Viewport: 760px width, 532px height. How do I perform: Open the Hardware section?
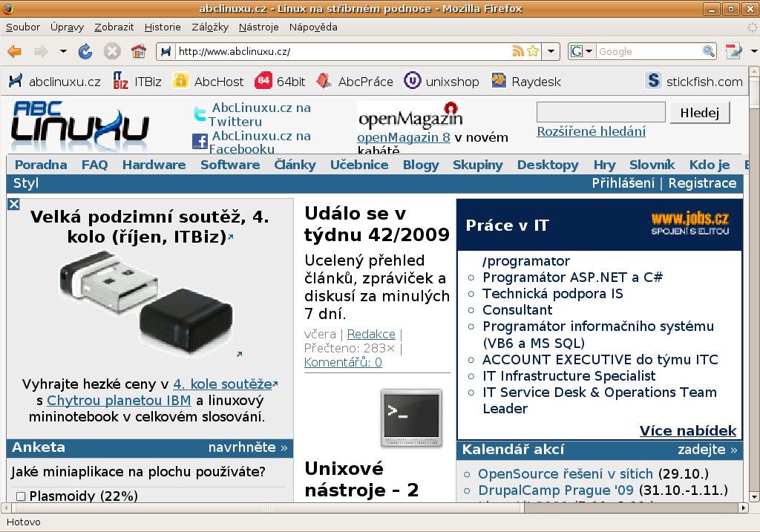coord(154,165)
